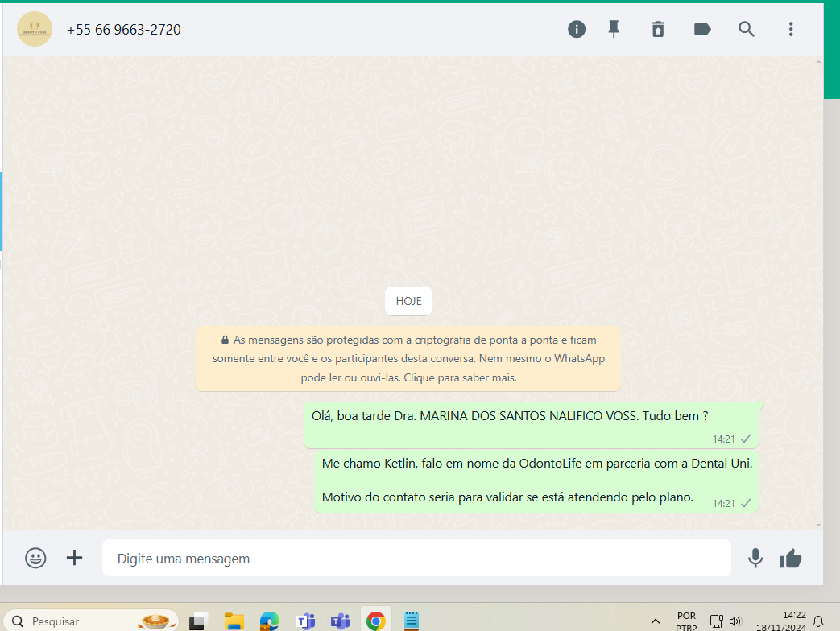Focus the 'Digite uma mensagem' input field
The image size is (840, 631).
click(416, 559)
